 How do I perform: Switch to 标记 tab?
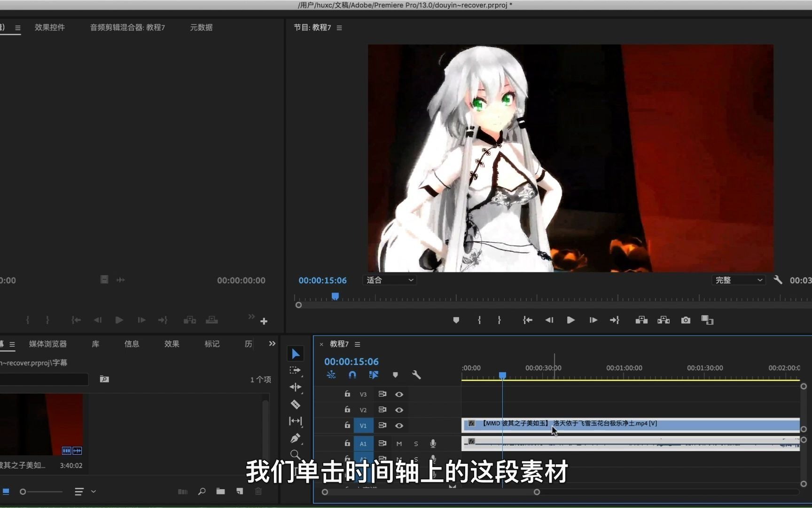(212, 344)
